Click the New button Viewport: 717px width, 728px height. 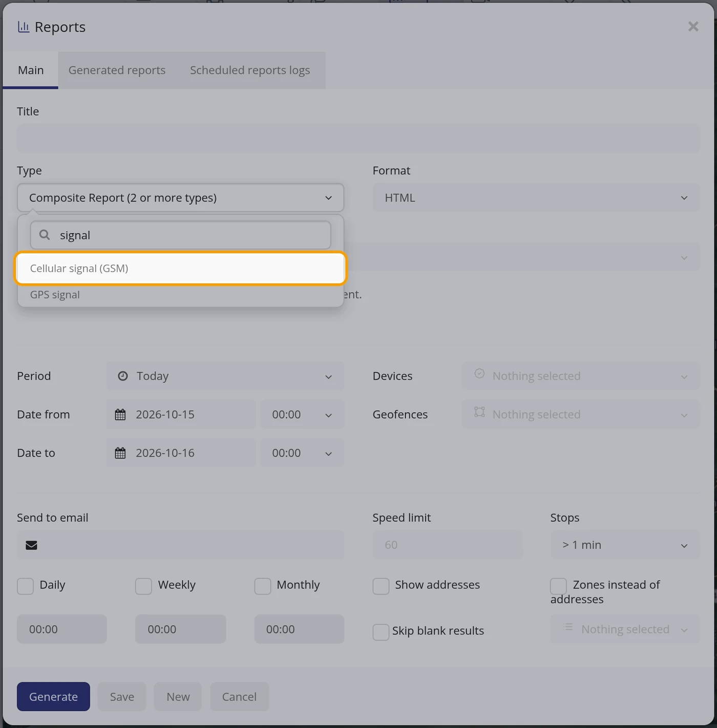click(x=178, y=697)
